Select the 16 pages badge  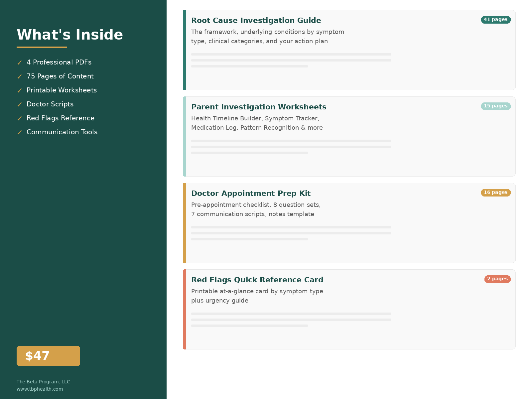coord(496,193)
